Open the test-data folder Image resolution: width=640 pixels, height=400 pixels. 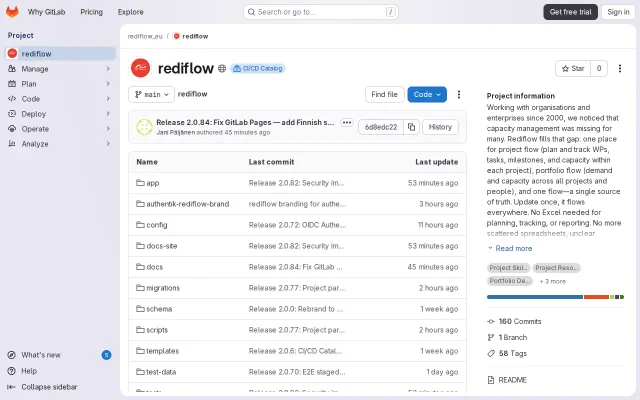tap(161, 372)
